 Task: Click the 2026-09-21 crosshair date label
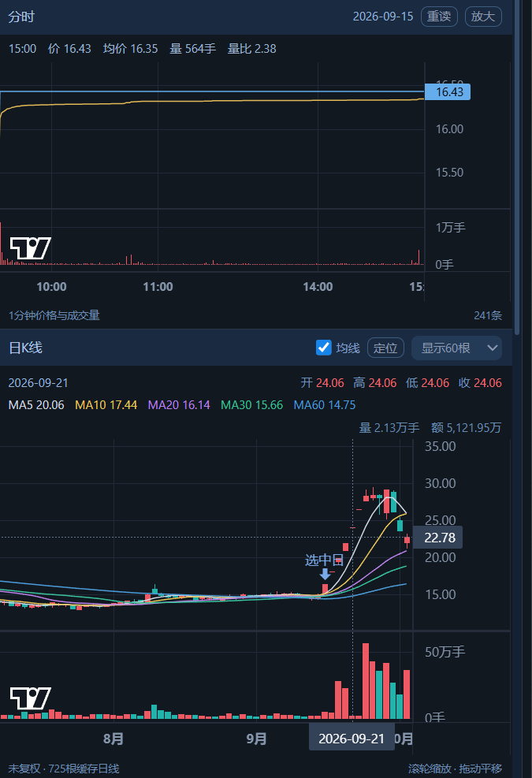click(352, 739)
